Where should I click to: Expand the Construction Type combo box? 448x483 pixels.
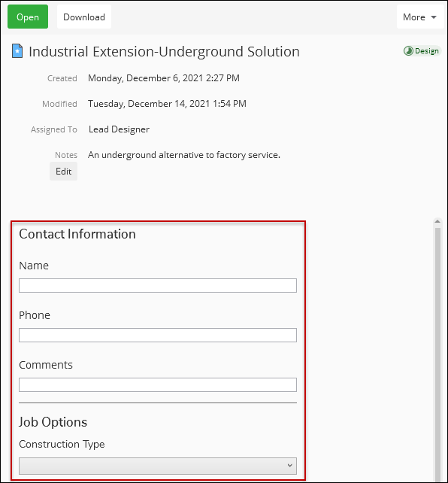(158, 466)
